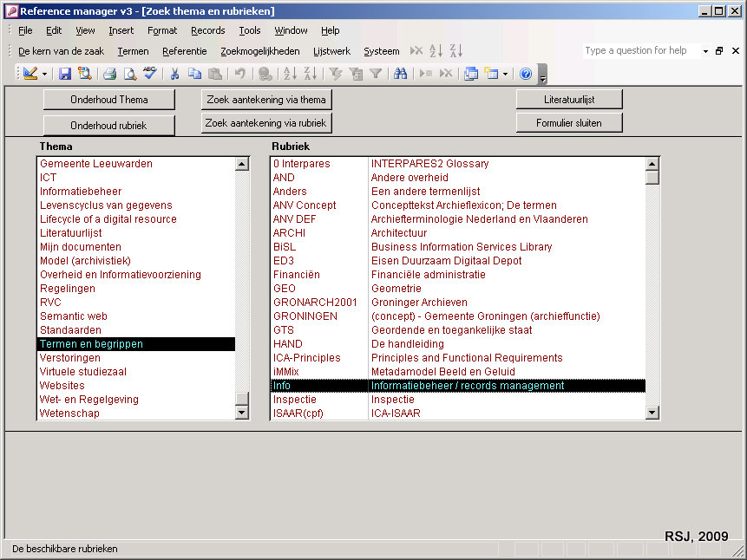Click the Find binoculars icon
This screenshot has width=747, height=560.
(400, 74)
